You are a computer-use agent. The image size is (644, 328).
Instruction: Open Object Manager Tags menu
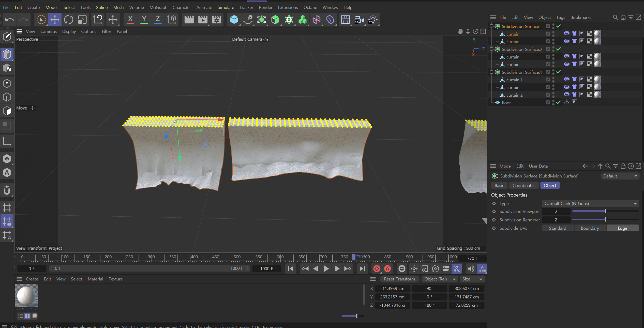[x=561, y=17]
